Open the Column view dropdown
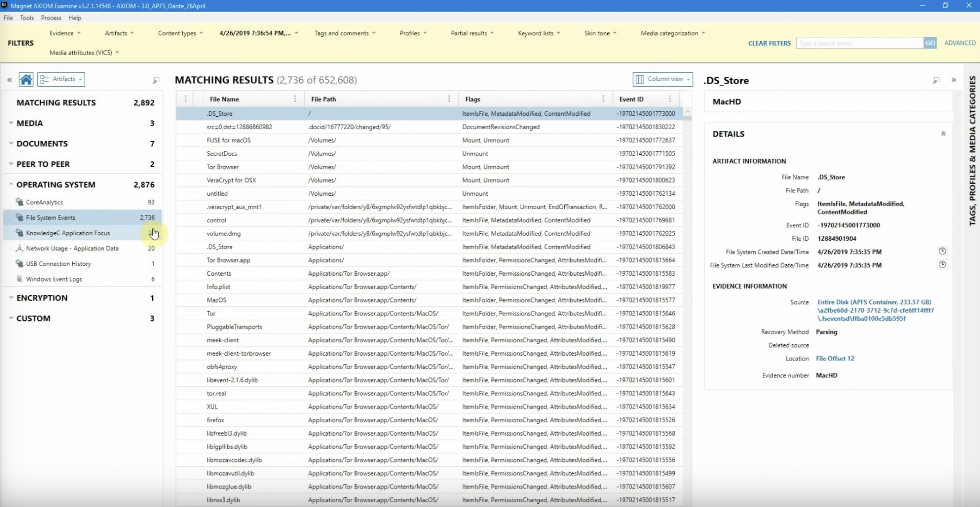 [x=663, y=79]
